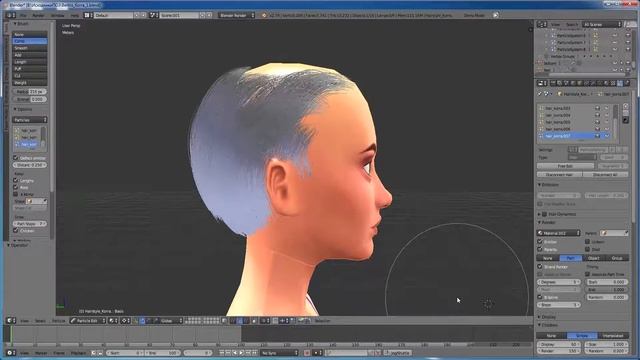Select the Puff brush
This screenshot has height=360, width=640.
click(x=29, y=69)
